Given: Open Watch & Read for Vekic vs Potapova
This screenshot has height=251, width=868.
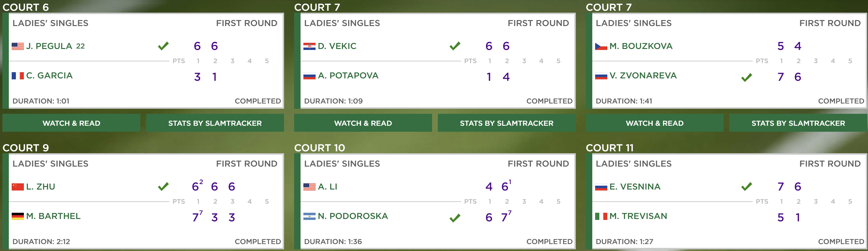Looking at the screenshot, I should tap(363, 123).
